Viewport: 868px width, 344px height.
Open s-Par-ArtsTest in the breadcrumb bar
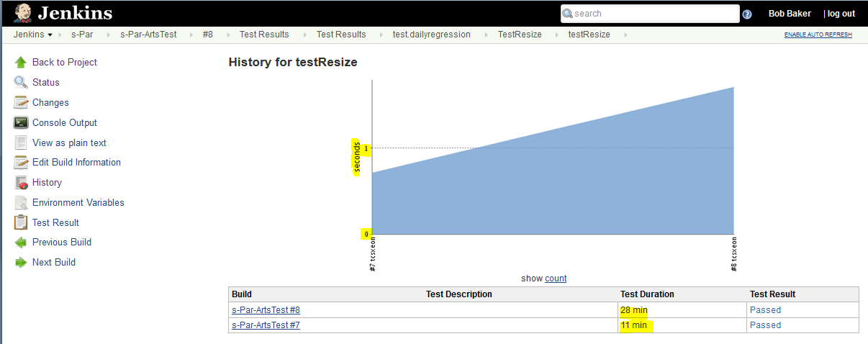(x=148, y=35)
